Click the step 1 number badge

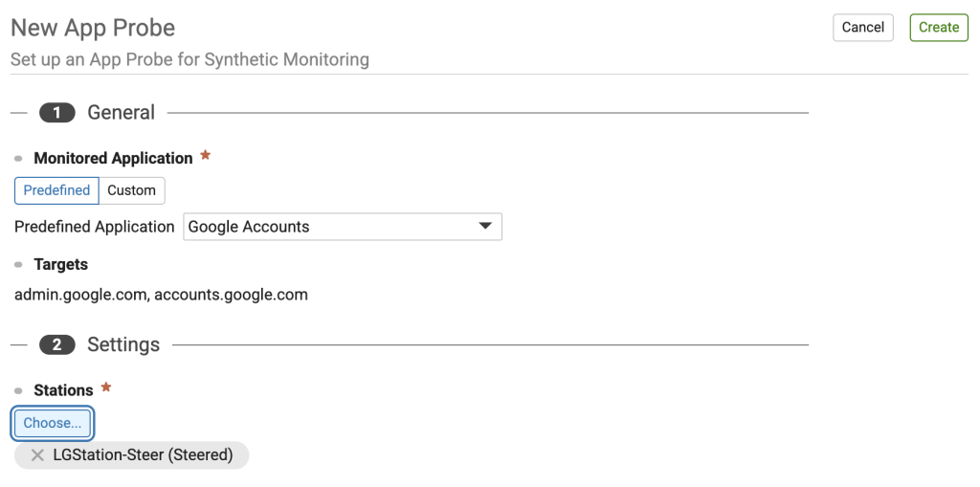(56, 113)
